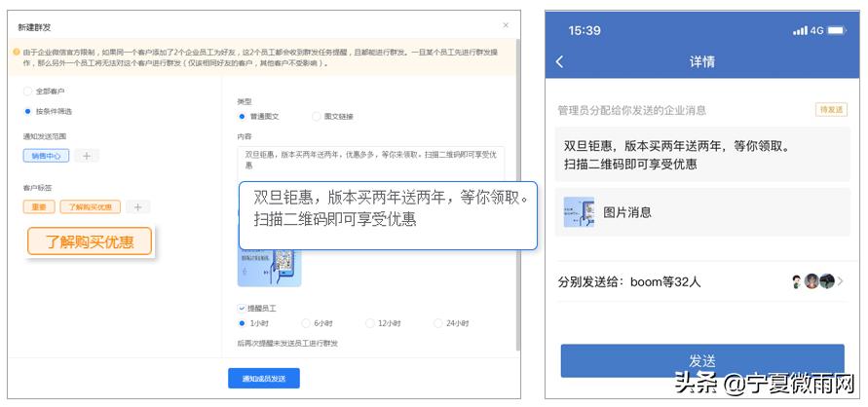The width and height of the screenshot is (868, 407).
Task: Click the dialog's vertical scrollbar
Action: 517,194
